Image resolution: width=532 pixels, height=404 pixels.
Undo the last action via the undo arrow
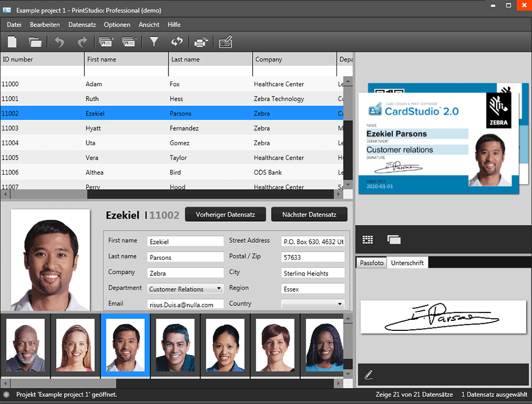point(59,42)
